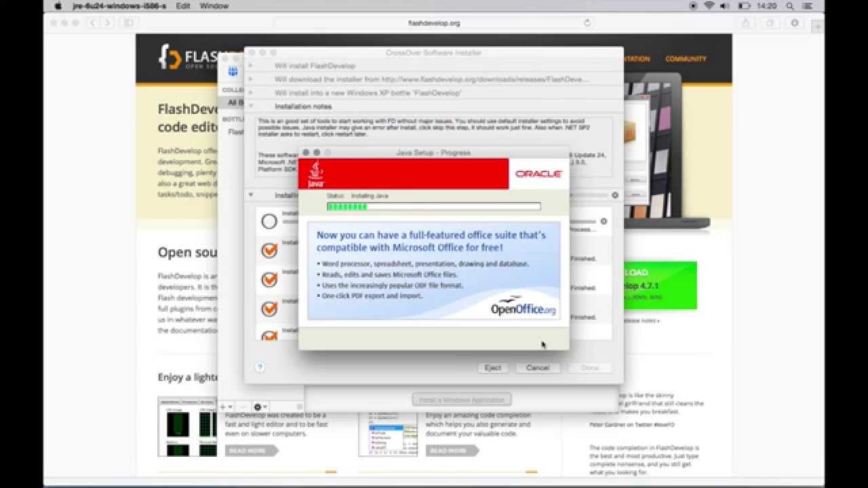This screenshot has width=868, height=488.
Task: Click the 14:20 clock
Action: tap(766, 5)
